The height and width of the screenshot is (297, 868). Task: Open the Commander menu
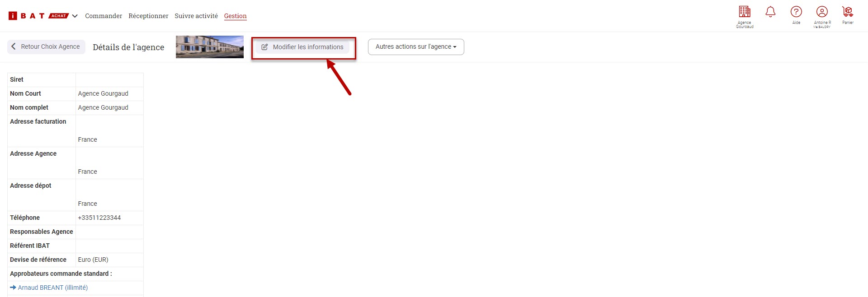coord(104,16)
